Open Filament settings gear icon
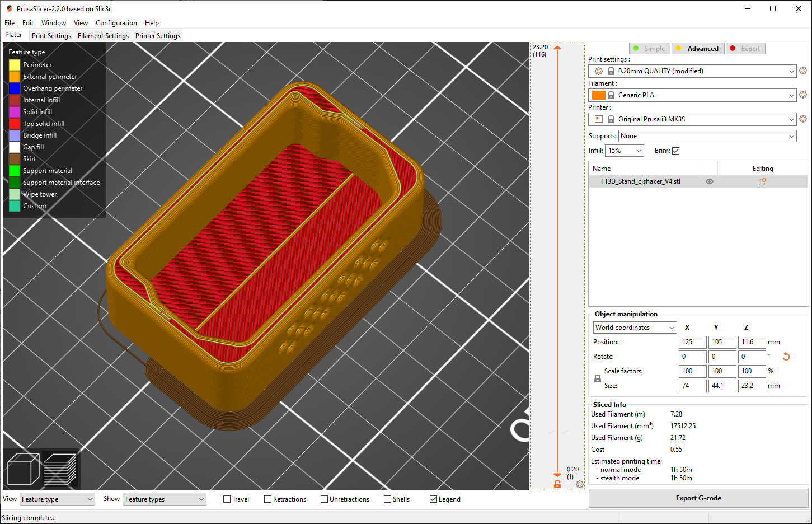Screen dimensions: 812x524 coord(803,95)
